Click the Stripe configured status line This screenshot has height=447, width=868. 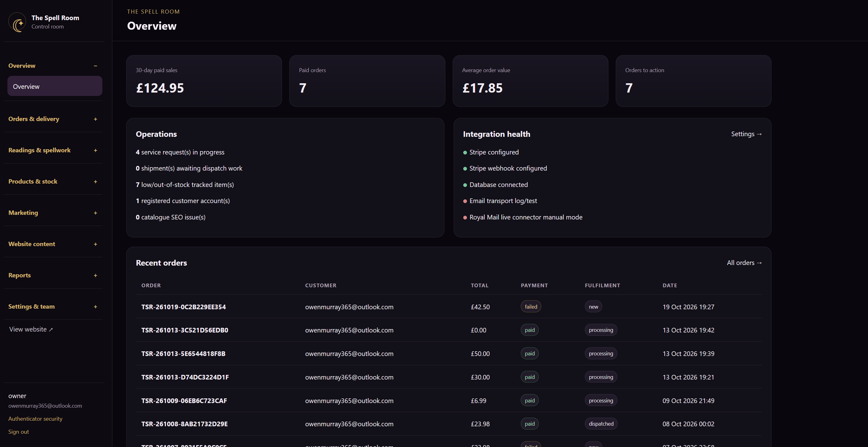pos(491,152)
